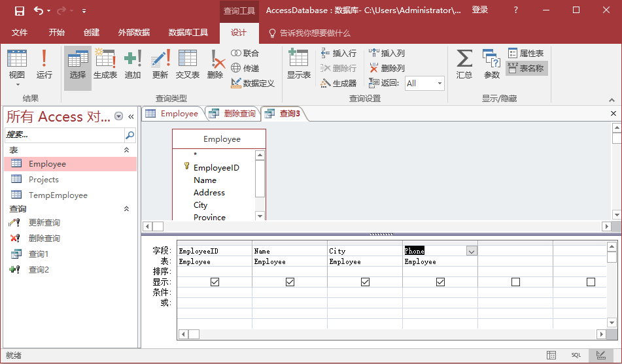
Task: Toggle the 汇总 (Totals) row icon
Action: point(464,65)
